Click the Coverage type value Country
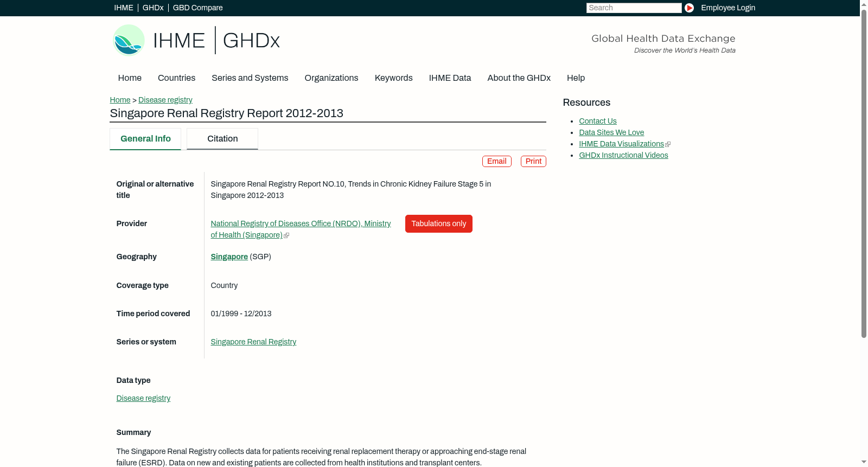The image size is (868, 467). click(x=224, y=285)
